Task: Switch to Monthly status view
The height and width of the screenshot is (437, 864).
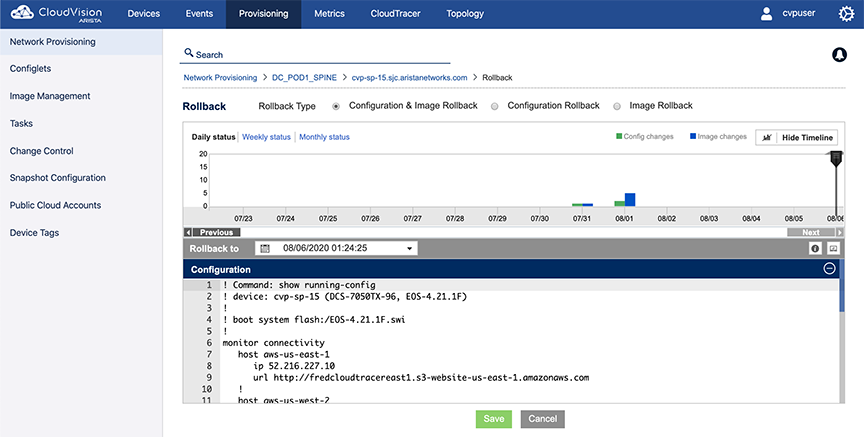Action: tap(324, 137)
